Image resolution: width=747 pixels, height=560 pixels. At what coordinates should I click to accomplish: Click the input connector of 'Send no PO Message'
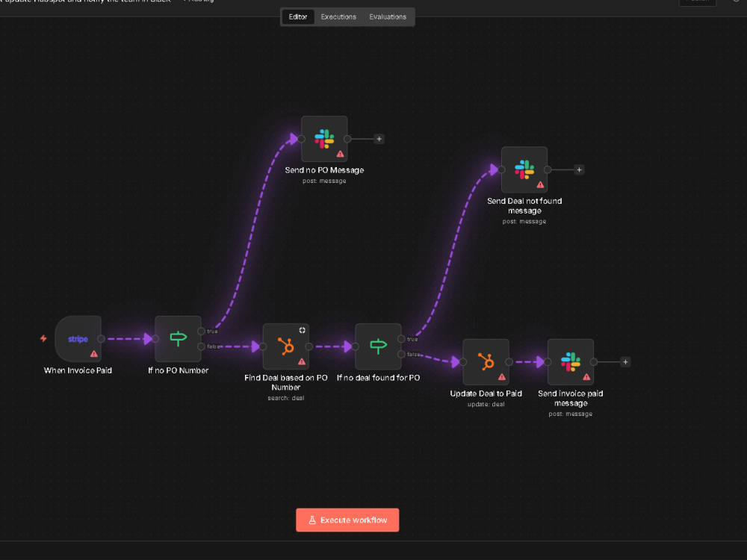(302, 139)
